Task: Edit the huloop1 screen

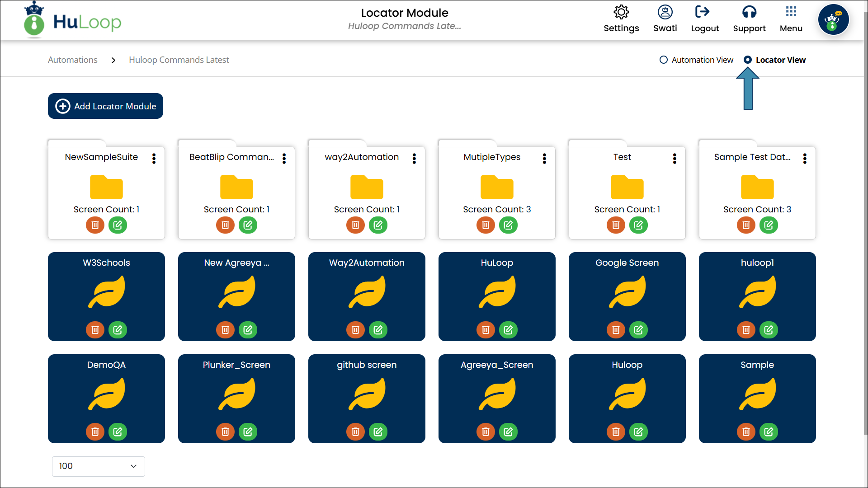Action: click(769, 330)
